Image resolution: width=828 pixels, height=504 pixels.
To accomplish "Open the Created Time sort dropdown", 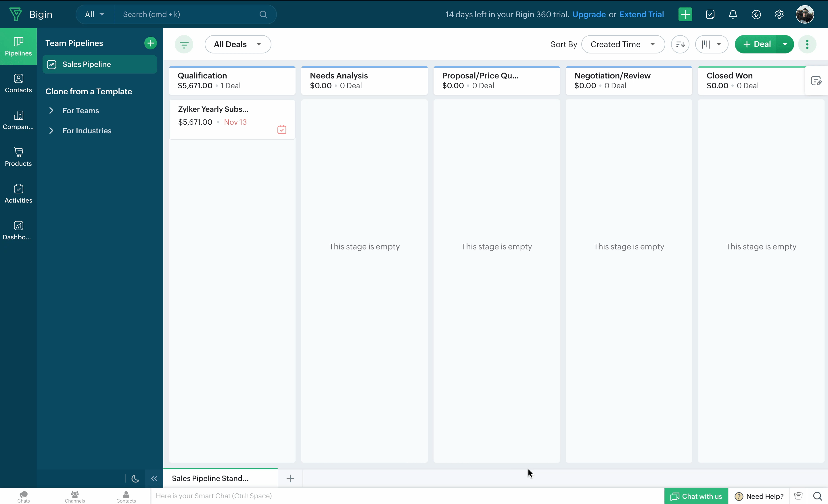I will [x=623, y=44].
